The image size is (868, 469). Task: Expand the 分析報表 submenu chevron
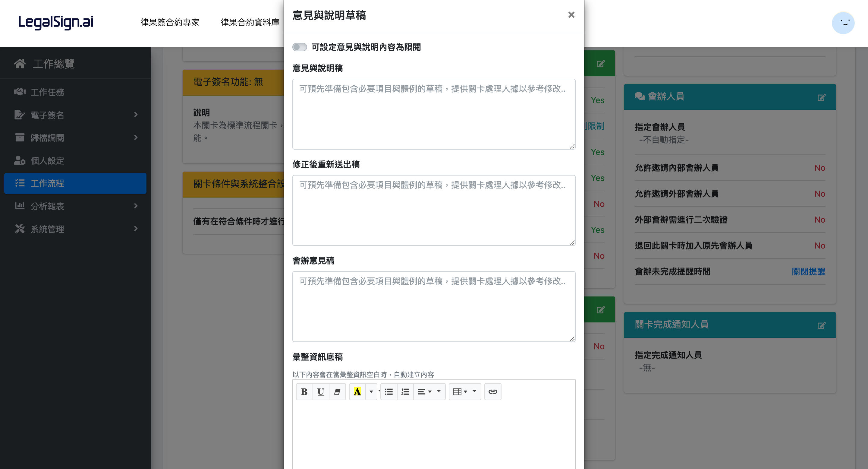(x=136, y=206)
